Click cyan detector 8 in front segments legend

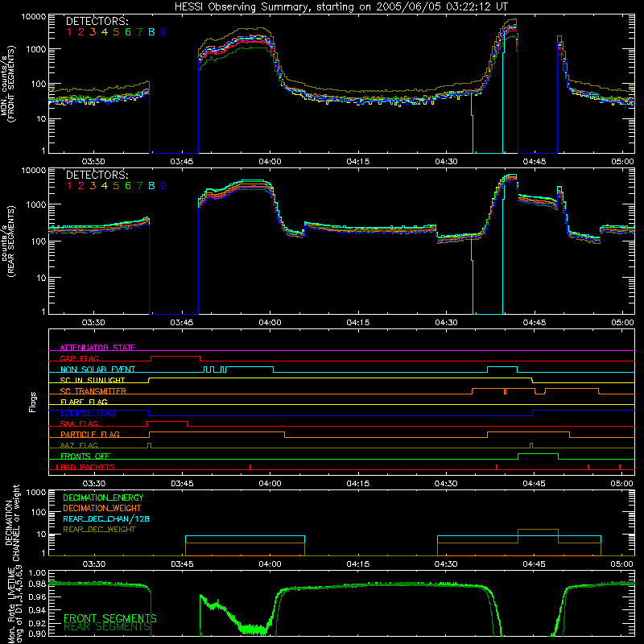pos(151,32)
